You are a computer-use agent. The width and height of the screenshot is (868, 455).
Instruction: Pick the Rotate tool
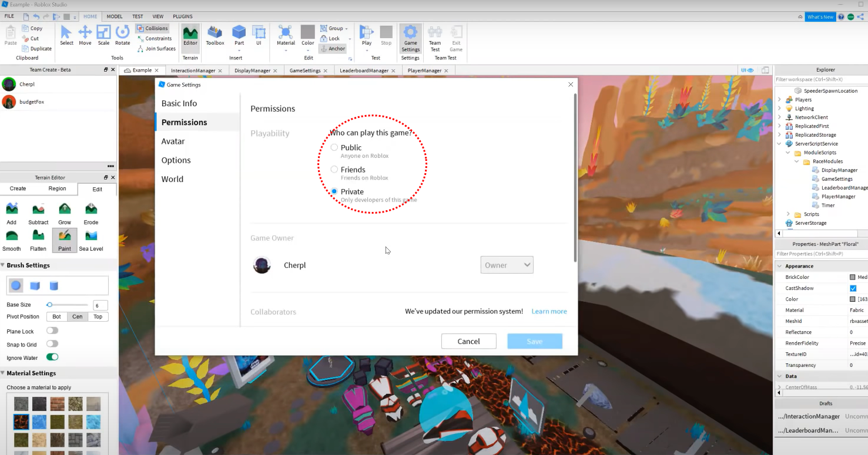click(122, 35)
